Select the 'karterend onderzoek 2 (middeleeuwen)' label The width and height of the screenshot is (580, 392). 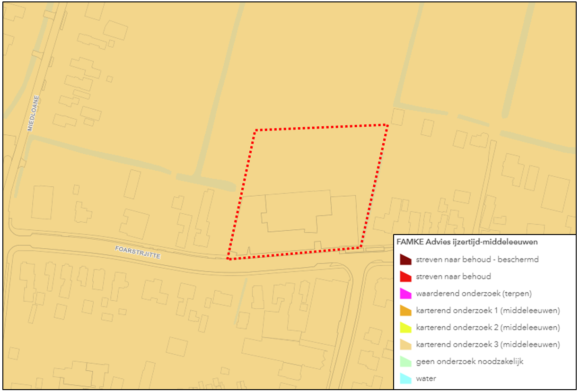pyautogui.click(x=488, y=328)
